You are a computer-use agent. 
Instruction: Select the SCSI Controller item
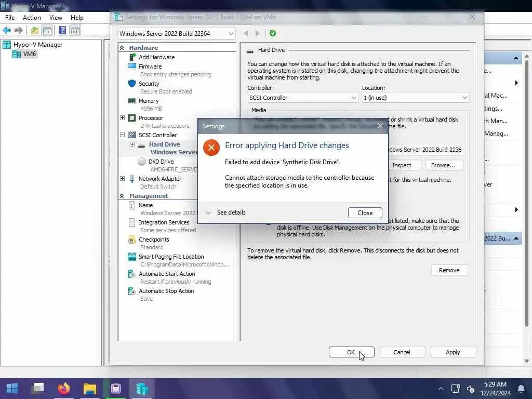point(157,135)
